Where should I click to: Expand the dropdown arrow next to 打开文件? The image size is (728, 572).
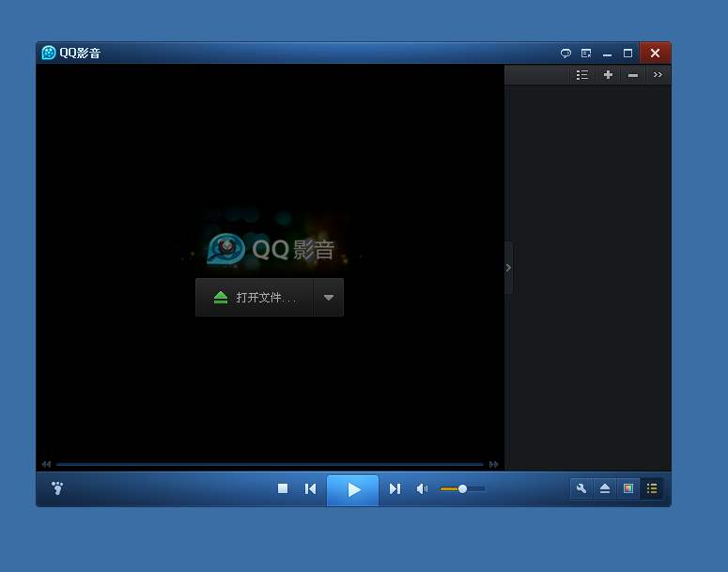point(328,298)
